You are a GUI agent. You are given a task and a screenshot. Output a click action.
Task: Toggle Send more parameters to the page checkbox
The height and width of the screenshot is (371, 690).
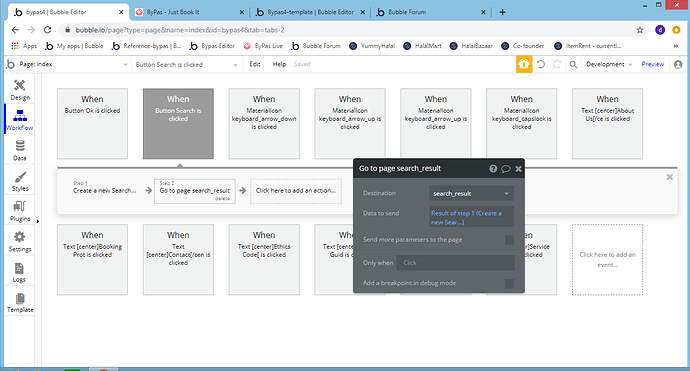click(509, 240)
